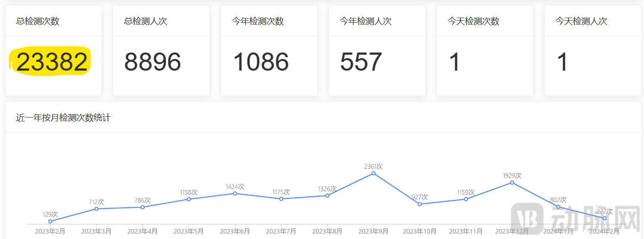Screen dimensions: 644x239
Task: Click the 2023年7月 data point
Action: 281,199
